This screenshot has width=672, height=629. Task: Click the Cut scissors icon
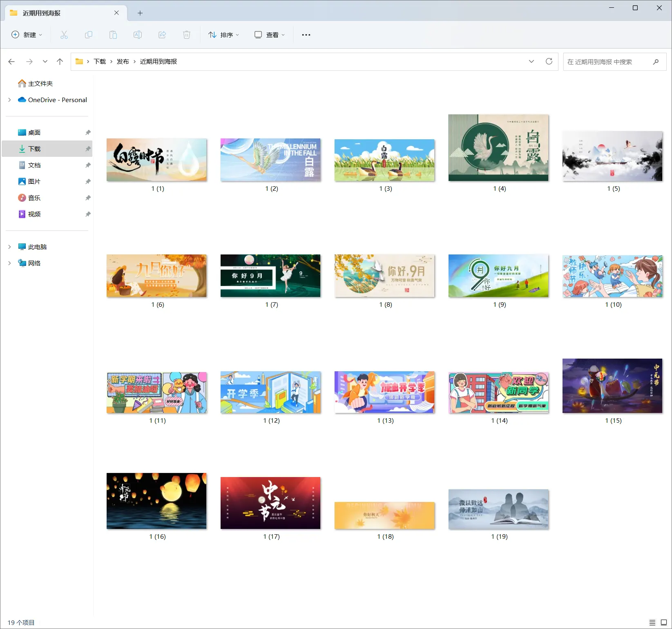tap(64, 35)
